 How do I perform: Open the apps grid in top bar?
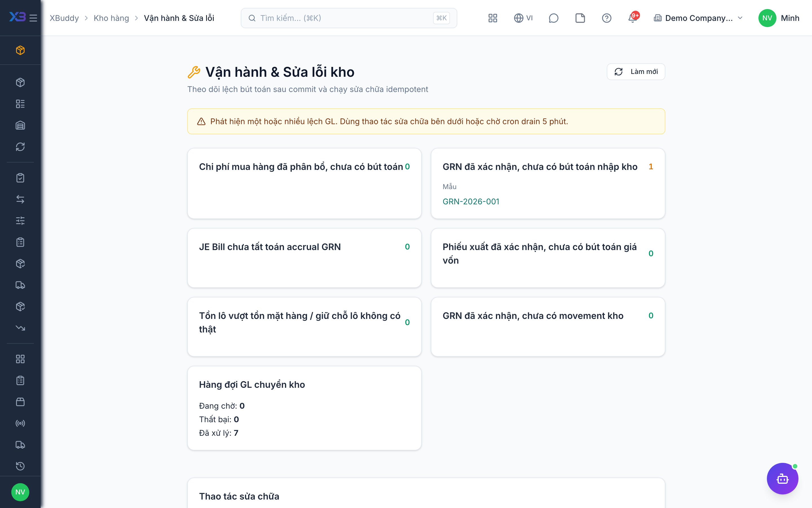[493, 18]
